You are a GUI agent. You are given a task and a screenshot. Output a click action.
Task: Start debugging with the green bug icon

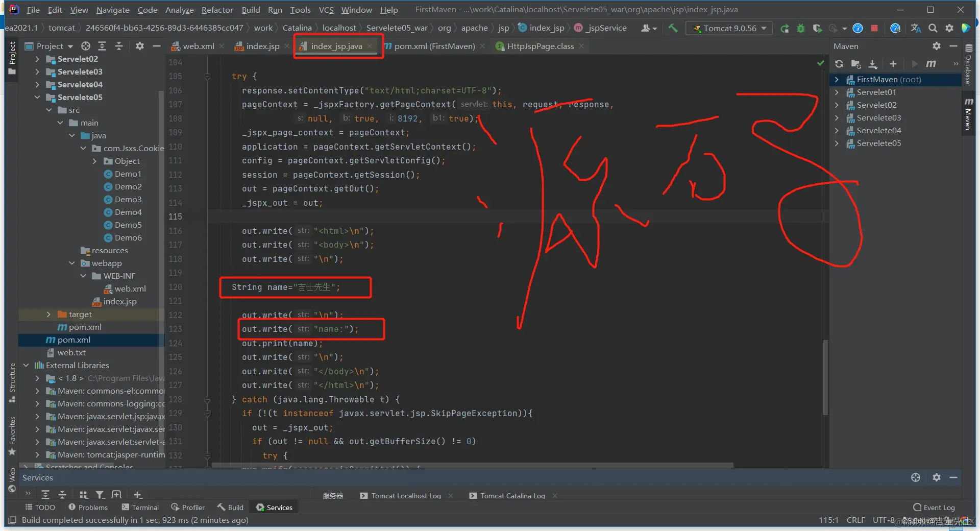801,28
